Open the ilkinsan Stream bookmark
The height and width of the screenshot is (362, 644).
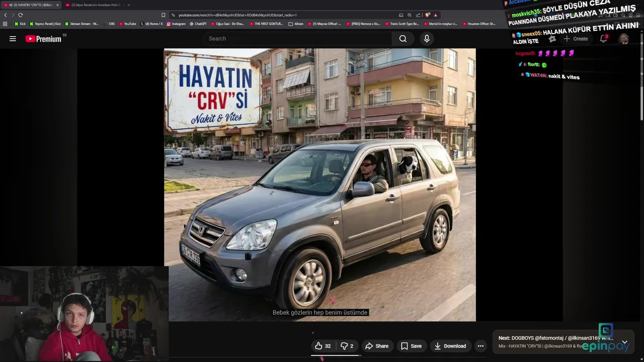coord(82,24)
